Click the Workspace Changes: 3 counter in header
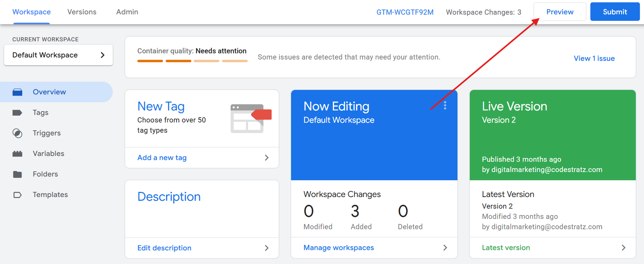The image size is (644, 264). tap(483, 12)
